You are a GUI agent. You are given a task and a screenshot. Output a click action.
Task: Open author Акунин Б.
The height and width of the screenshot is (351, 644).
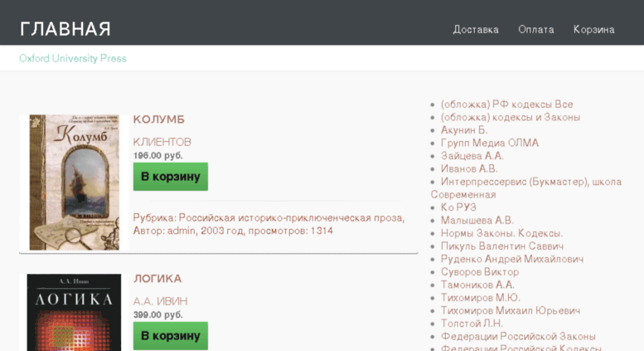pos(464,130)
